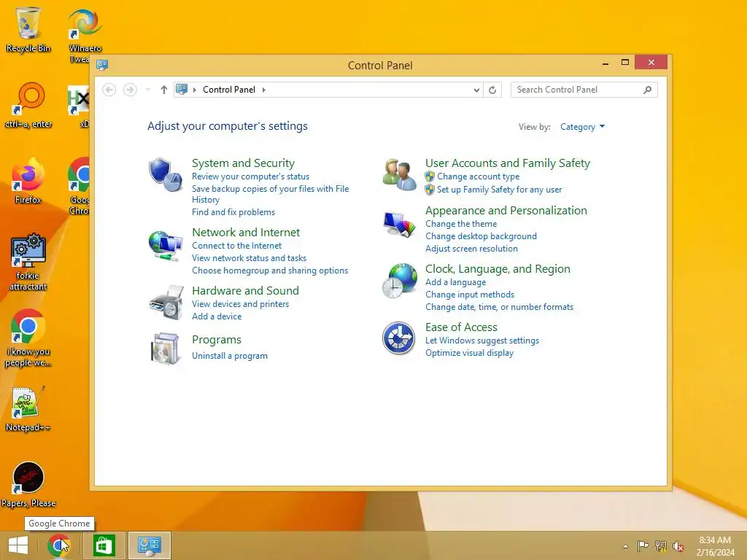The height and width of the screenshot is (560, 747).
Task: Open the Clock, Language, and Region globe icon
Action: point(399,281)
